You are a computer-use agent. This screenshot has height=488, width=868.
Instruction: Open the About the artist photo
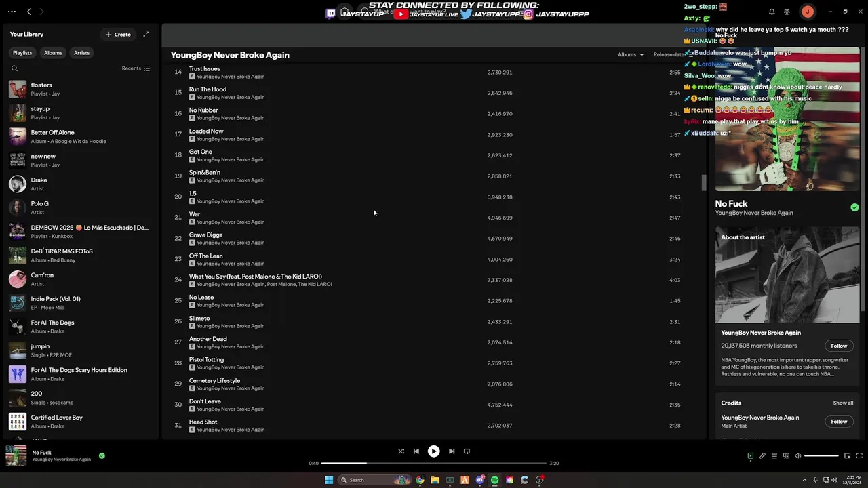point(787,274)
